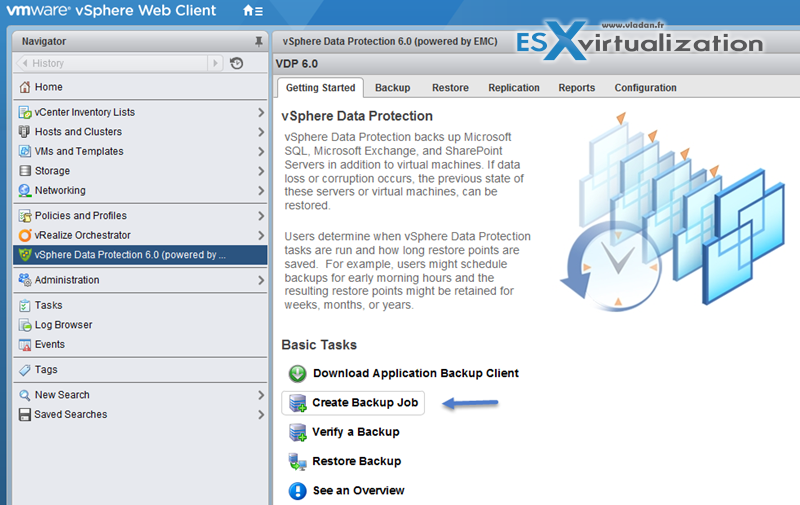This screenshot has height=505, width=800.
Task: Click the Home house icon
Action: (x=24, y=87)
